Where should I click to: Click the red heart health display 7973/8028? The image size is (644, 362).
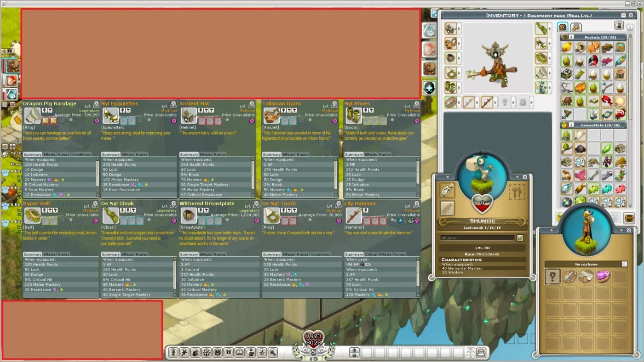click(x=314, y=340)
